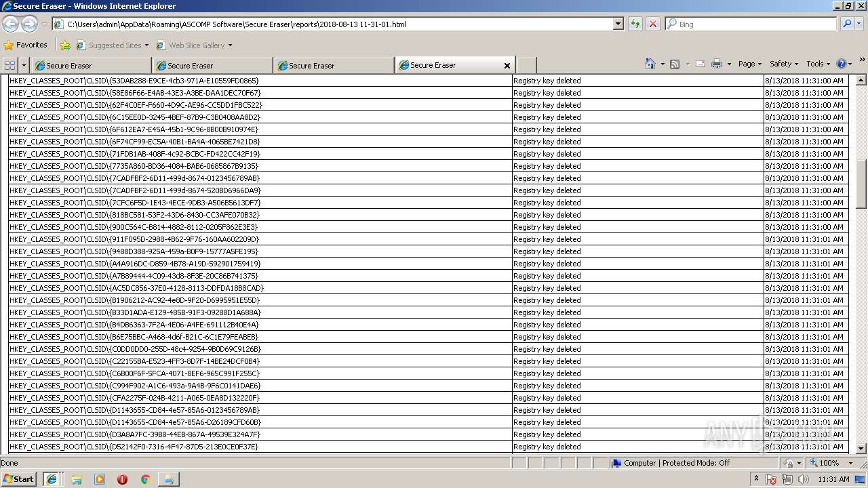The width and height of the screenshot is (868, 488).
Task: Select row with CLSID {7735A860-BD36-4084-BAB6-0685867B9135}
Action: tap(429, 166)
